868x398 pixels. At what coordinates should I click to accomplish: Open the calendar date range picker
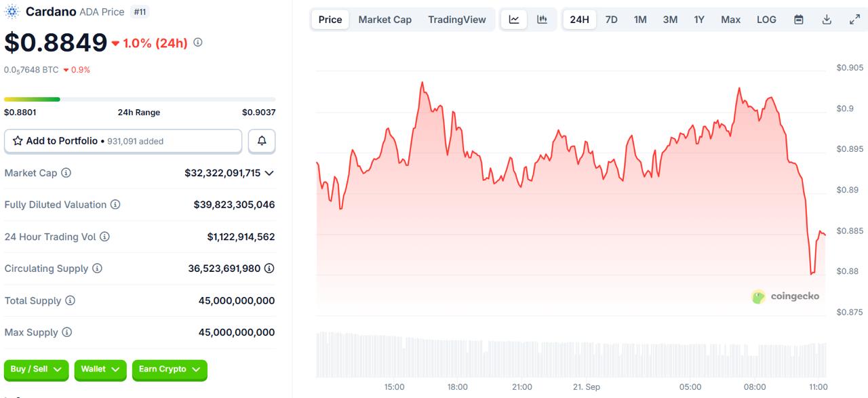[x=799, y=20]
